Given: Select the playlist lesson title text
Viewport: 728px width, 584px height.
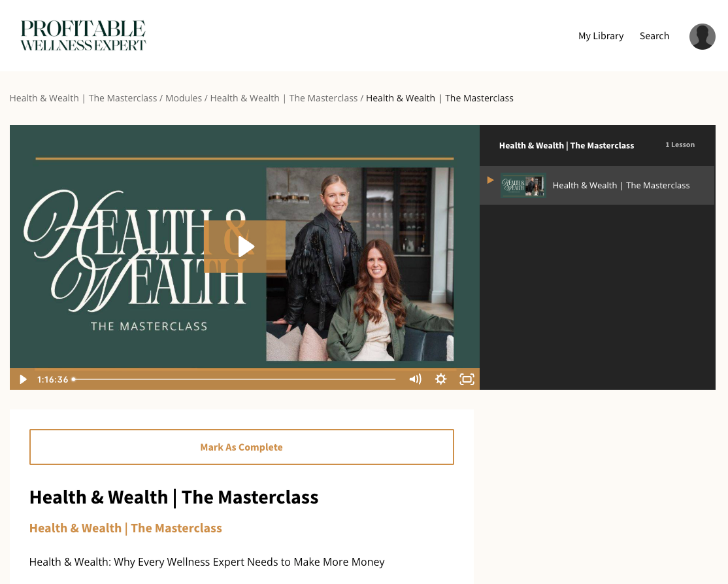Looking at the screenshot, I should click(621, 185).
